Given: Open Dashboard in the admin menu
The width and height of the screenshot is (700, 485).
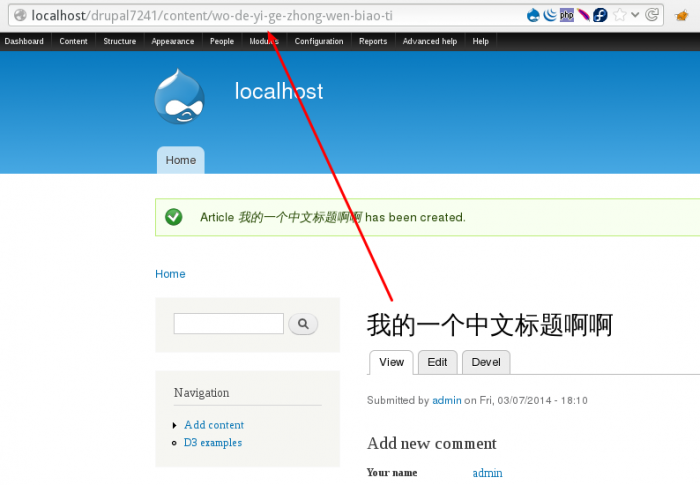Looking at the screenshot, I should (x=24, y=42).
